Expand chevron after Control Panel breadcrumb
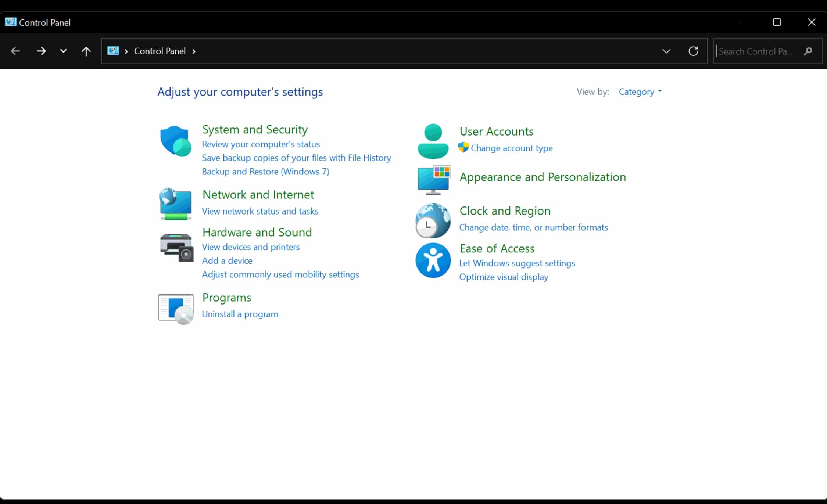Image resolution: width=827 pixels, height=504 pixels. pyautogui.click(x=194, y=51)
